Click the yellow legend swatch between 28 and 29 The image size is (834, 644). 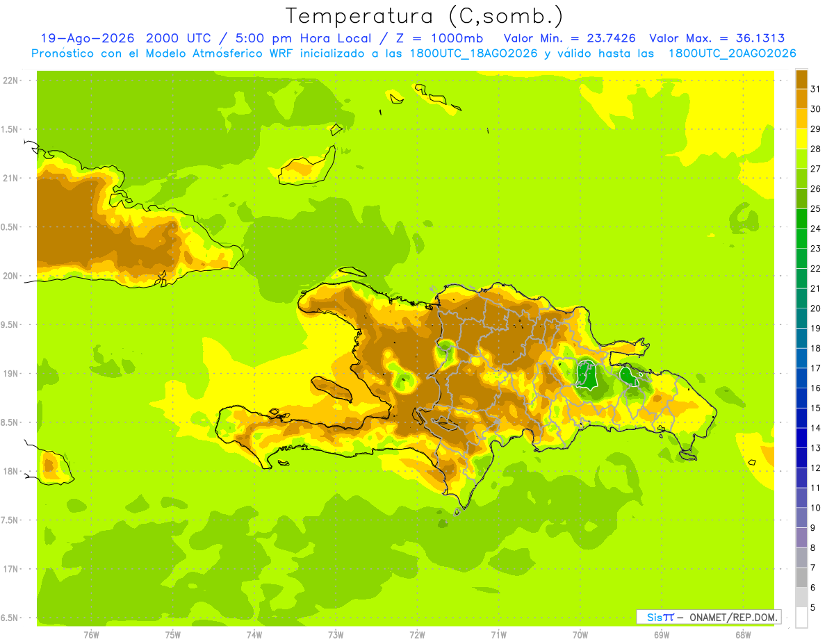pyautogui.click(x=801, y=139)
